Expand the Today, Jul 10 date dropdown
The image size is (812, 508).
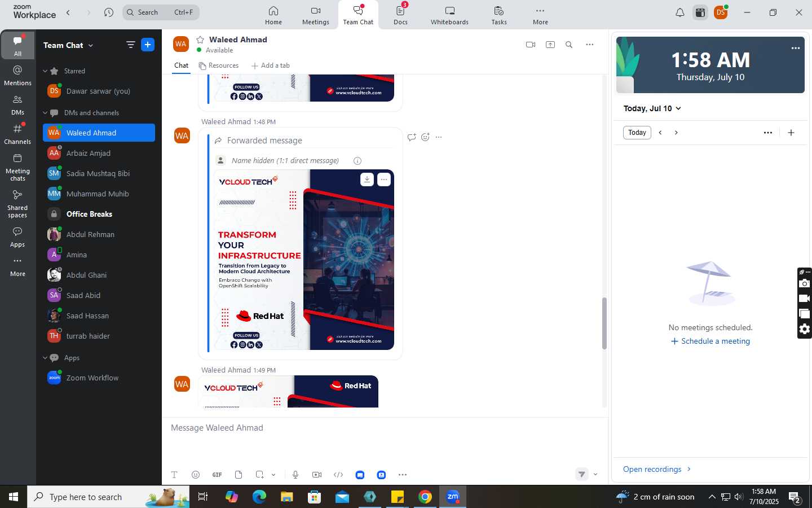[652, 108]
